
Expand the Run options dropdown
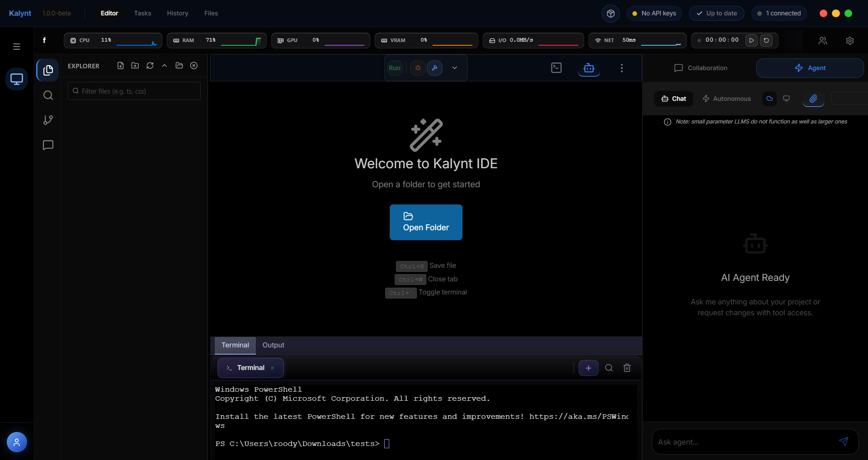pos(455,68)
